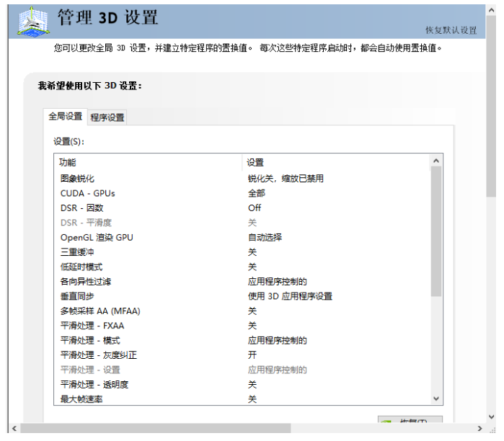Switch to the 全局设置 tab
Viewport: 504px width, 441px height.
pos(65,116)
